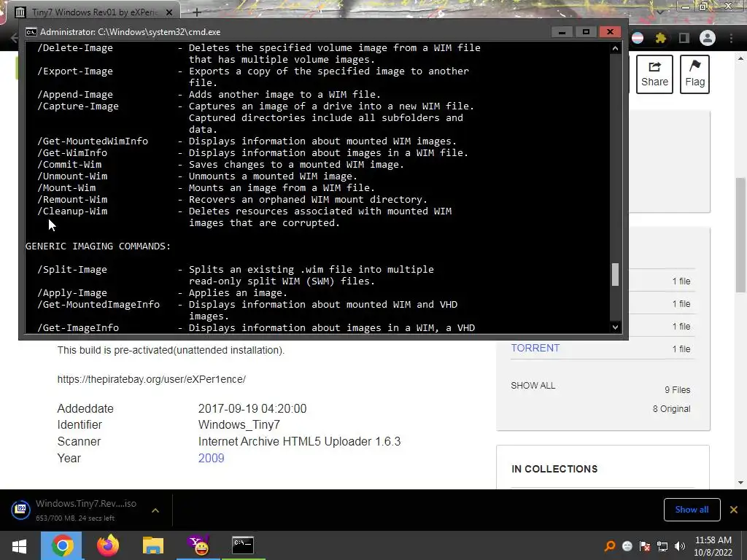Screen dimensions: 747x560
Task: Click Show all downloads button
Action: [692, 510]
